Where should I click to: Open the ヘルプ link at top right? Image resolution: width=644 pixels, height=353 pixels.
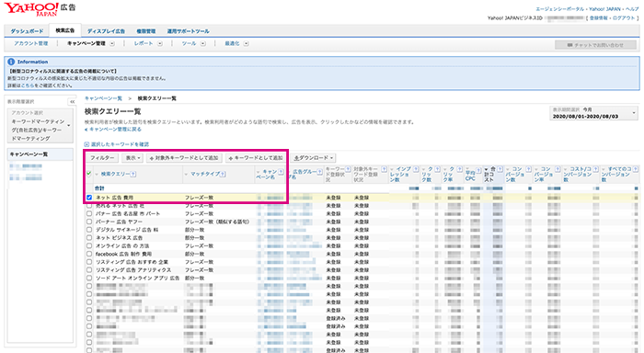click(x=632, y=9)
